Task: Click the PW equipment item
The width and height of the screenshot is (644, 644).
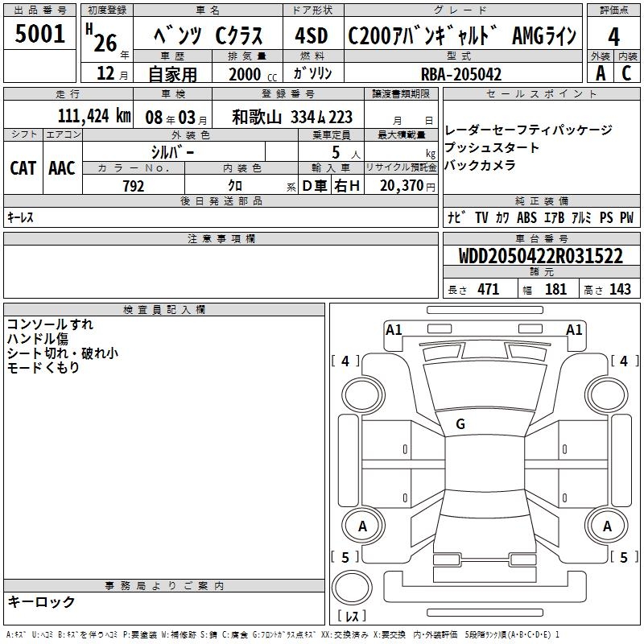Action: click(x=627, y=217)
